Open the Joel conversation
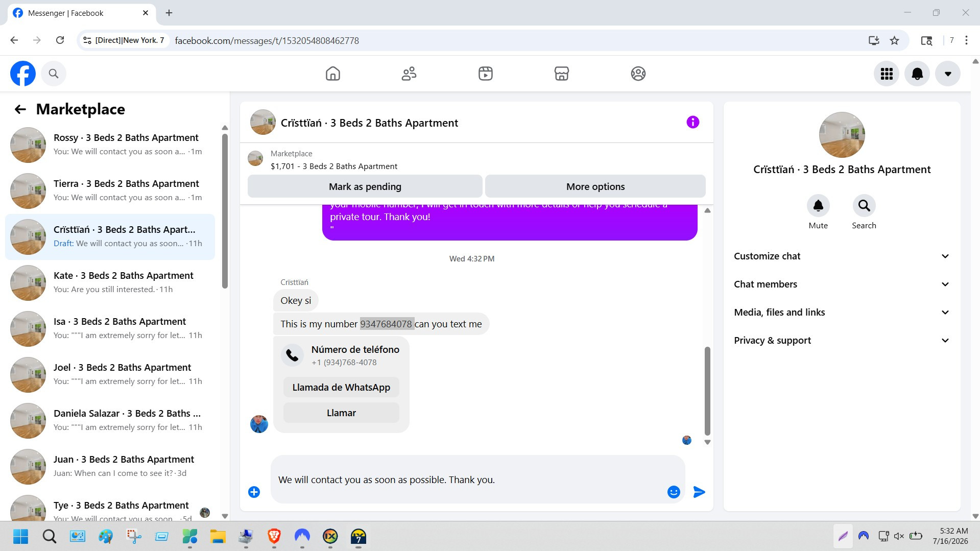This screenshot has width=980, height=551. 110,375
